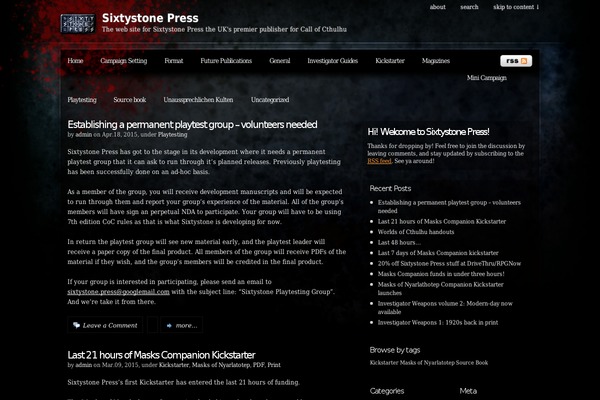Subscribe via the RSS button
The width and height of the screenshot is (600, 400).
tap(516, 61)
